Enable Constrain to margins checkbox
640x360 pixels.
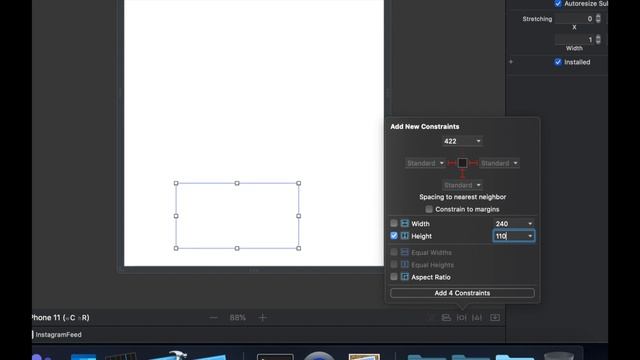pyautogui.click(x=429, y=209)
